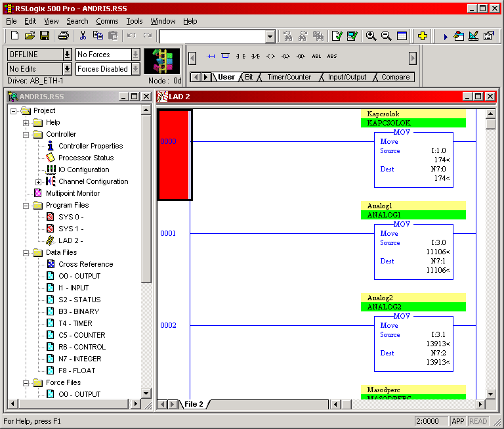
Task: Print the ladder program
Action: [x=63, y=35]
